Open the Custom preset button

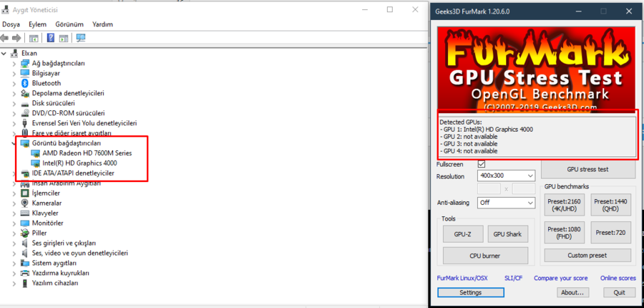[587, 256]
